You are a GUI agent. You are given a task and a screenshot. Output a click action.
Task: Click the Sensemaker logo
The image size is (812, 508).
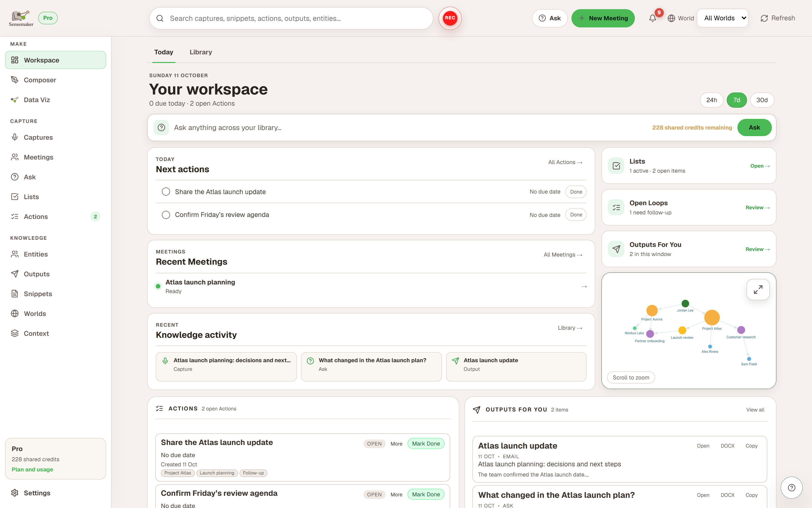pyautogui.click(x=21, y=18)
